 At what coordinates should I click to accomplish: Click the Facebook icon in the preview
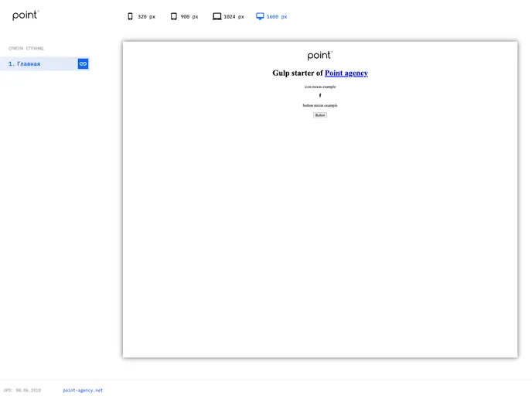coord(320,95)
